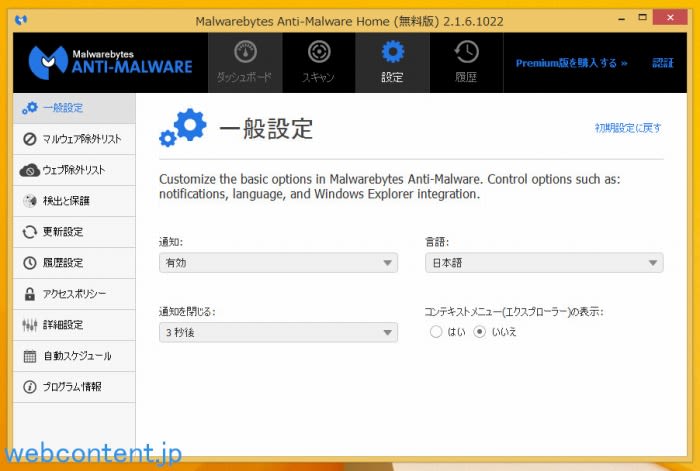The image size is (700, 471).
Task: Click the 認証 activation link
Action: click(x=663, y=63)
